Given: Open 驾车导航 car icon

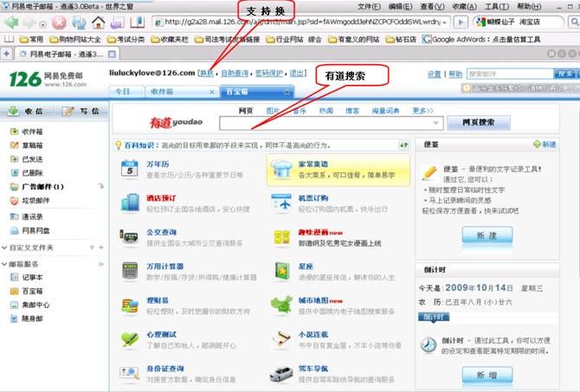Looking at the screenshot, I should click(x=281, y=374).
